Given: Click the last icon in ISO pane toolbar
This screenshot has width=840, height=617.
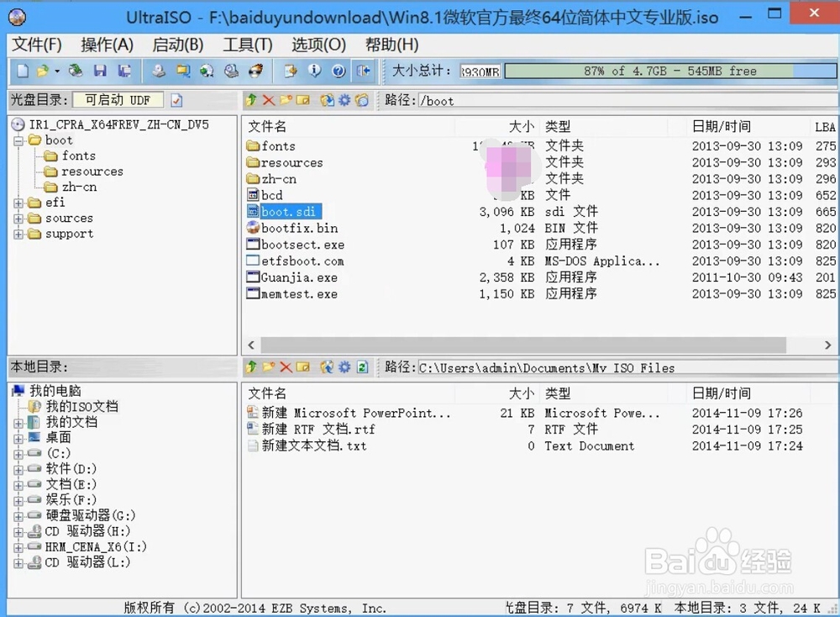Looking at the screenshot, I should tap(362, 100).
